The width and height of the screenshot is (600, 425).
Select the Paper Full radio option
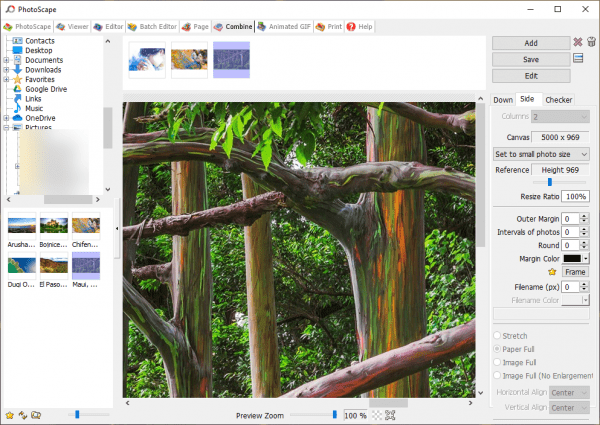(x=497, y=349)
